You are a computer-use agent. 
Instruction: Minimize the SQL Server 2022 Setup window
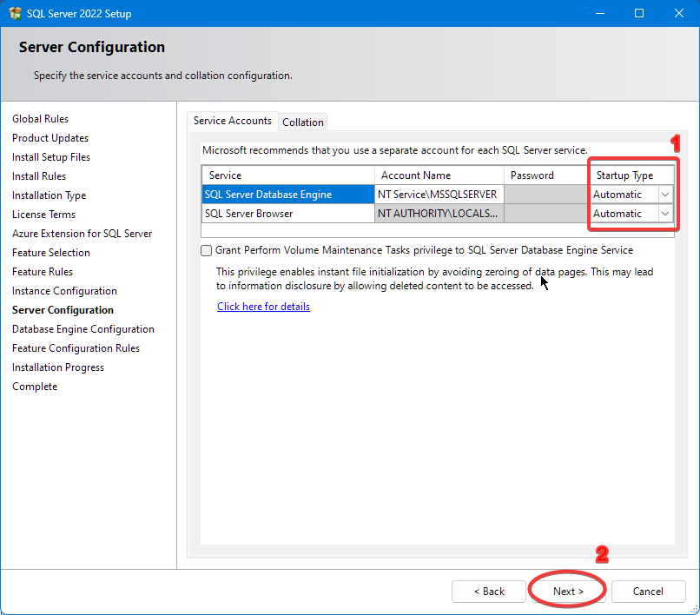click(600, 13)
